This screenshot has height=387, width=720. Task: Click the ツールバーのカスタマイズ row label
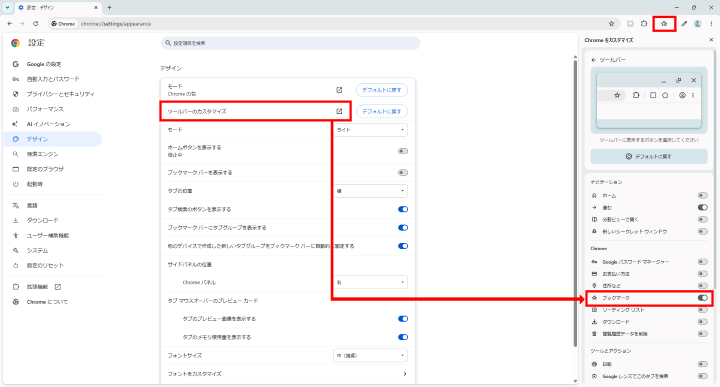tap(197, 112)
